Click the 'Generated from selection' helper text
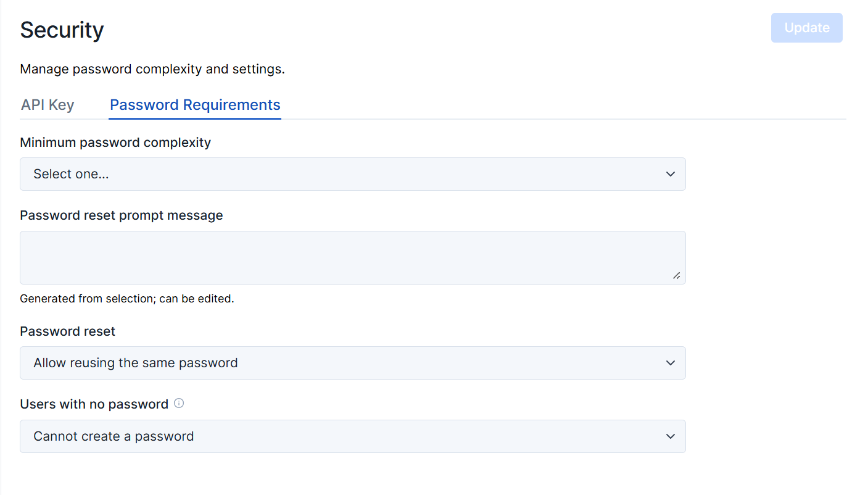Screen dimensions: 868x495 click(x=127, y=299)
